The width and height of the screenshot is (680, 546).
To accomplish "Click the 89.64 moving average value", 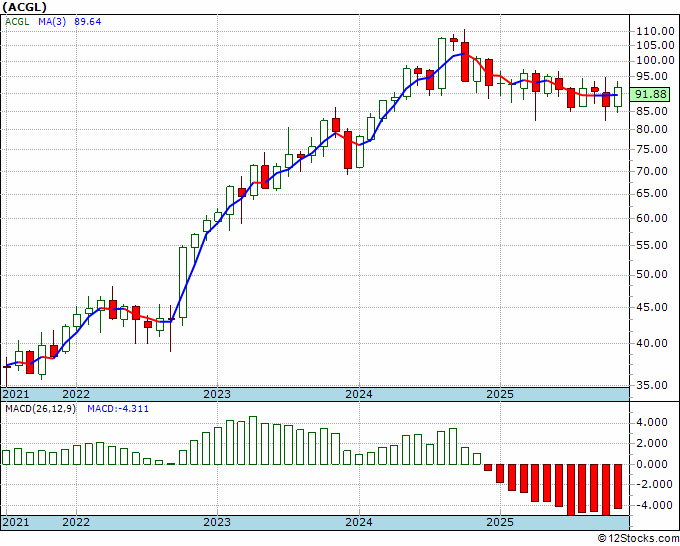I will (x=88, y=21).
